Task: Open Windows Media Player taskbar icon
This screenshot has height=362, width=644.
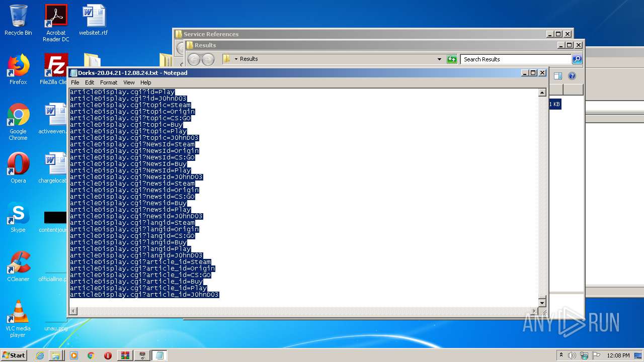Action: [74, 355]
